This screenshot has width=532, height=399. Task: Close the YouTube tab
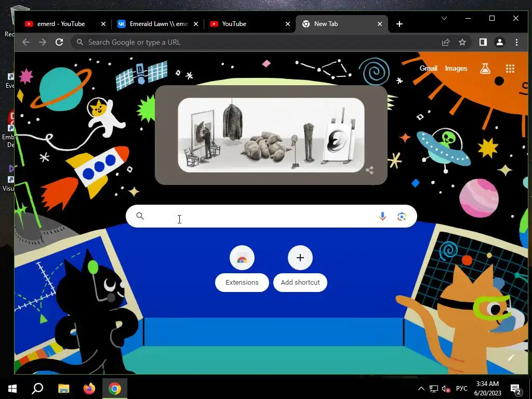pyautogui.click(x=288, y=24)
